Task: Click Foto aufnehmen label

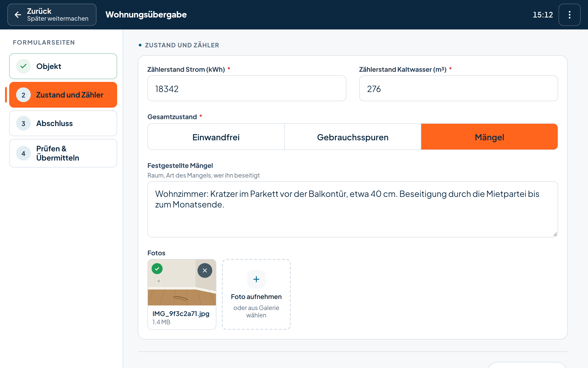Action: [x=256, y=297]
